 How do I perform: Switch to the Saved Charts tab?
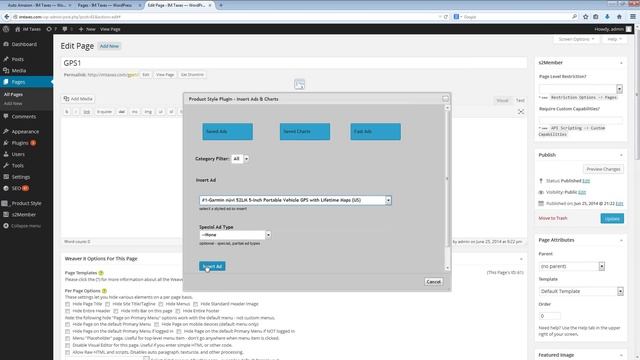[304, 131]
